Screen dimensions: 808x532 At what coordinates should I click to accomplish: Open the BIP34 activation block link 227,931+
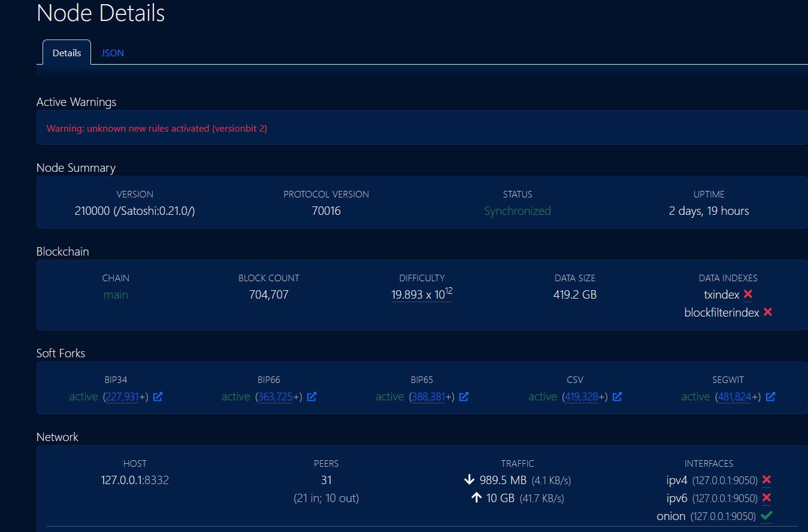pyautogui.click(x=122, y=397)
